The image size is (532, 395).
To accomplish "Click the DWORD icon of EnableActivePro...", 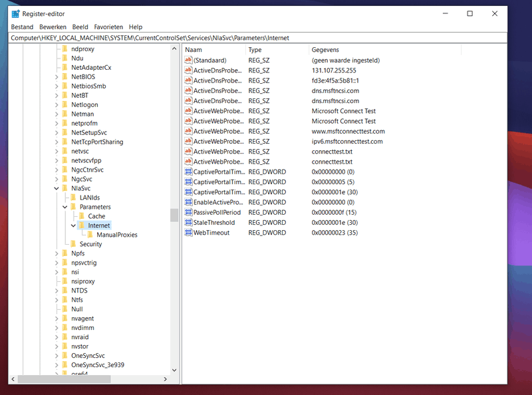I will pyautogui.click(x=188, y=202).
